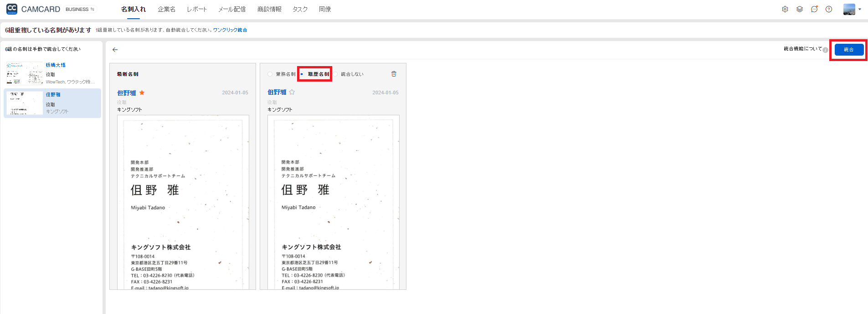Click right card date 2024-01-05
The image size is (868, 314).
click(x=385, y=93)
